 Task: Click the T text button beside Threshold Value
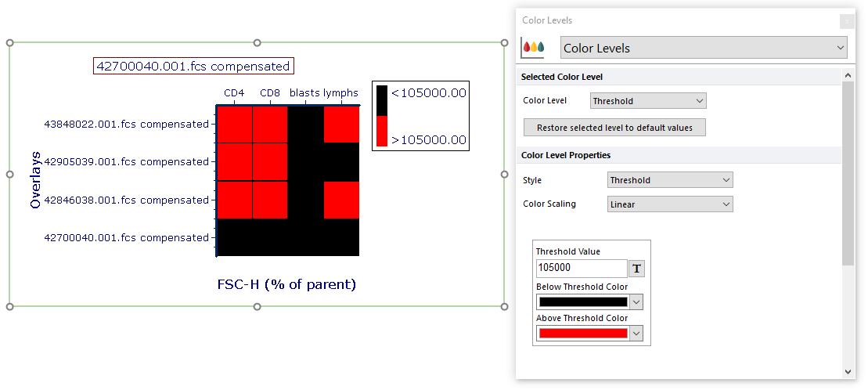[636, 269]
